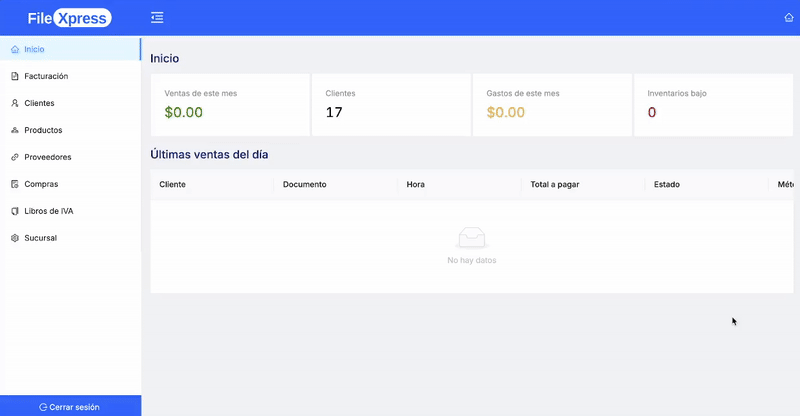Click the Estado column header
This screenshot has width=800, height=416.
click(707, 184)
